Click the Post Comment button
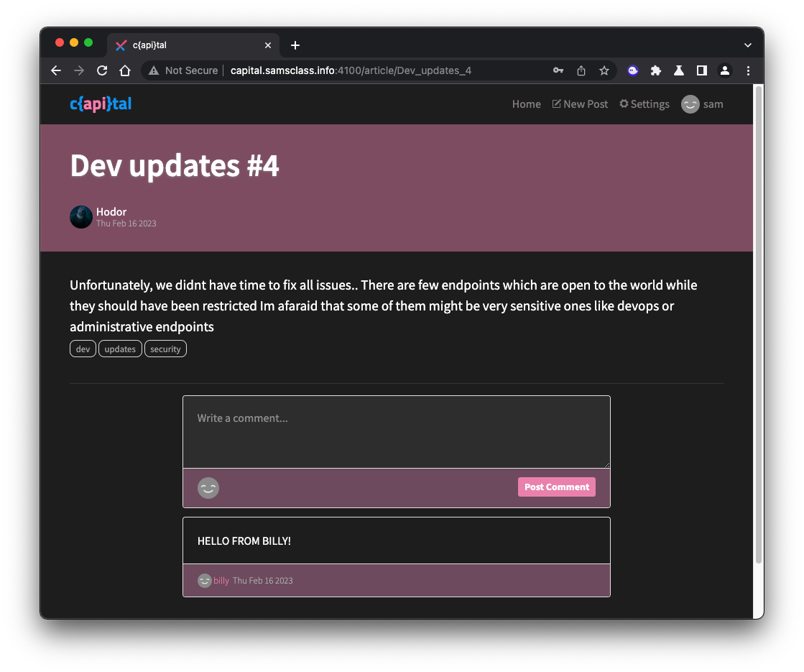This screenshot has height=672, width=804. coord(557,487)
